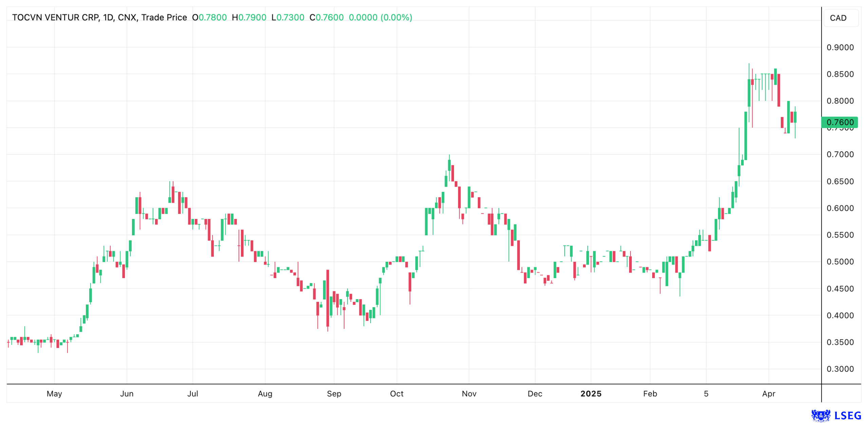Click the LSEG logo

coord(836,415)
